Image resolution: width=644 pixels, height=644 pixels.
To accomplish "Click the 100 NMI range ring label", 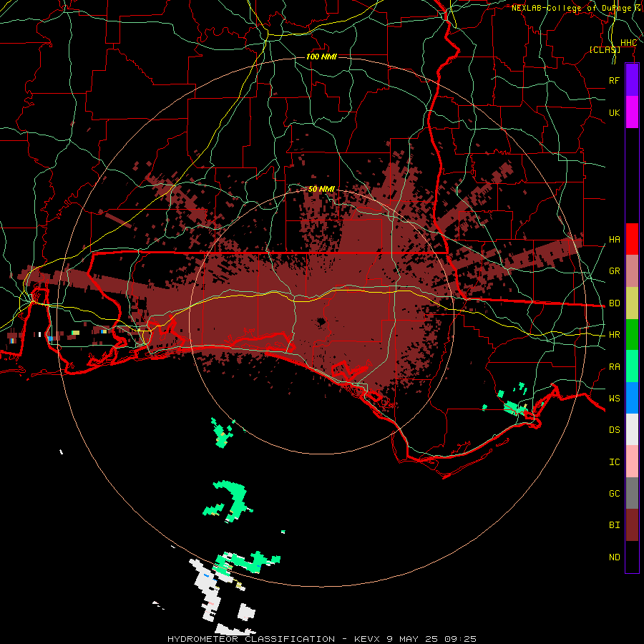I will (x=321, y=57).
